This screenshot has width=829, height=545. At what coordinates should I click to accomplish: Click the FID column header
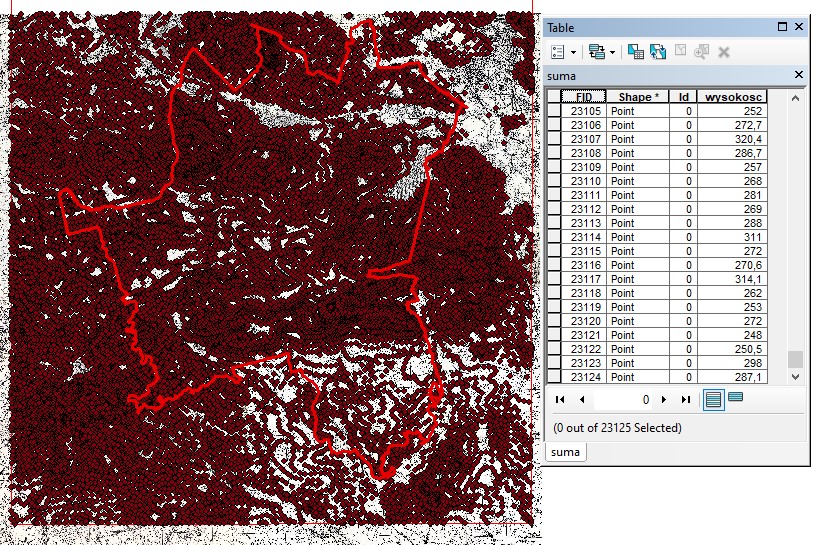click(x=584, y=97)
